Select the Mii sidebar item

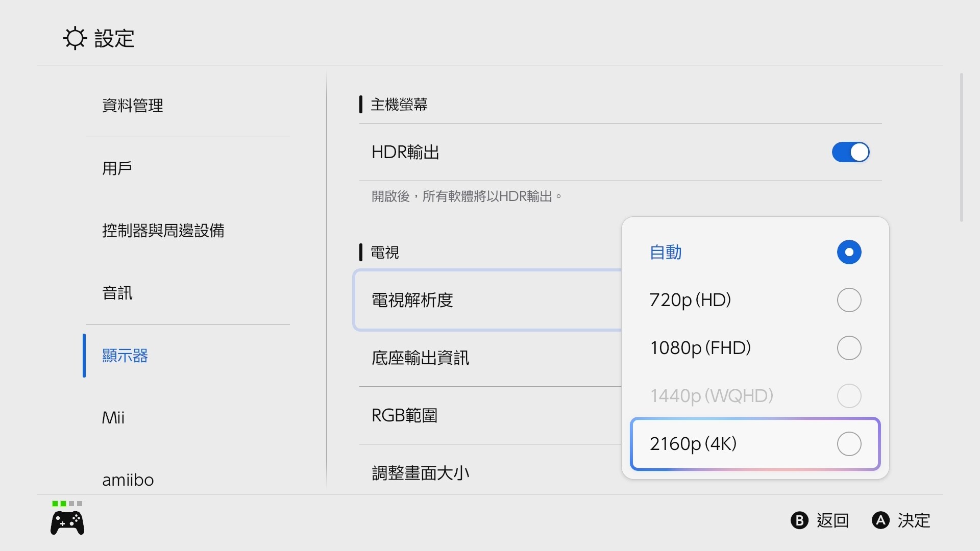pos(113,418)
